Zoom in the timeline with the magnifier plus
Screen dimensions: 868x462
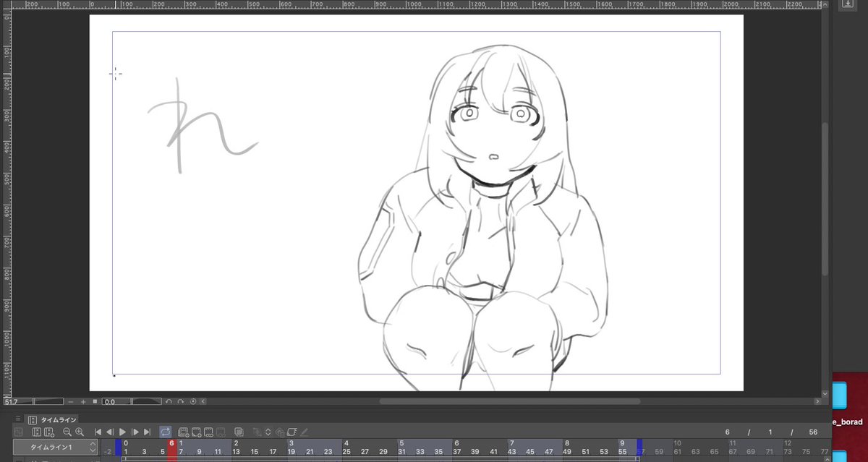click(80, 432)
